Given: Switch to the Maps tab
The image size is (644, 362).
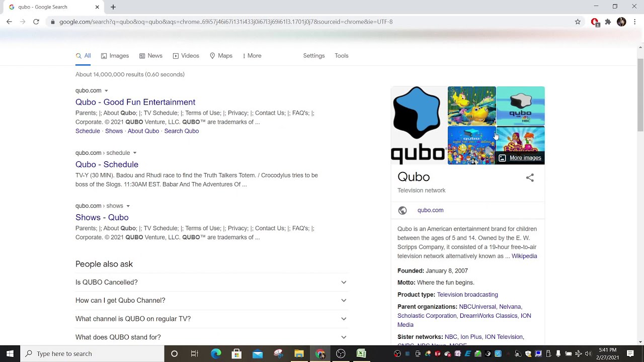Looking at the screenshot, I should click(x=221, y=56).
